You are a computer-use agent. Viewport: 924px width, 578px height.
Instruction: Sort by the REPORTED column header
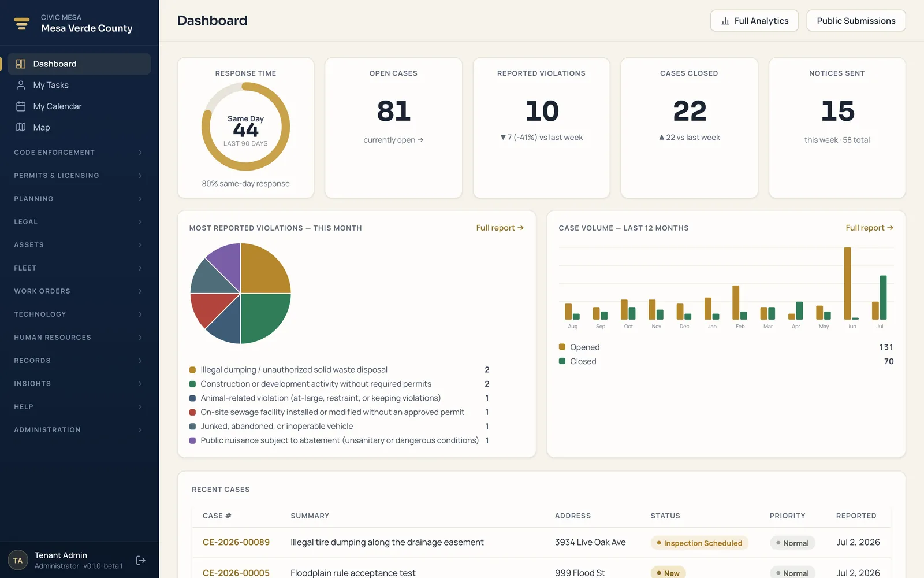click(856, 516)
